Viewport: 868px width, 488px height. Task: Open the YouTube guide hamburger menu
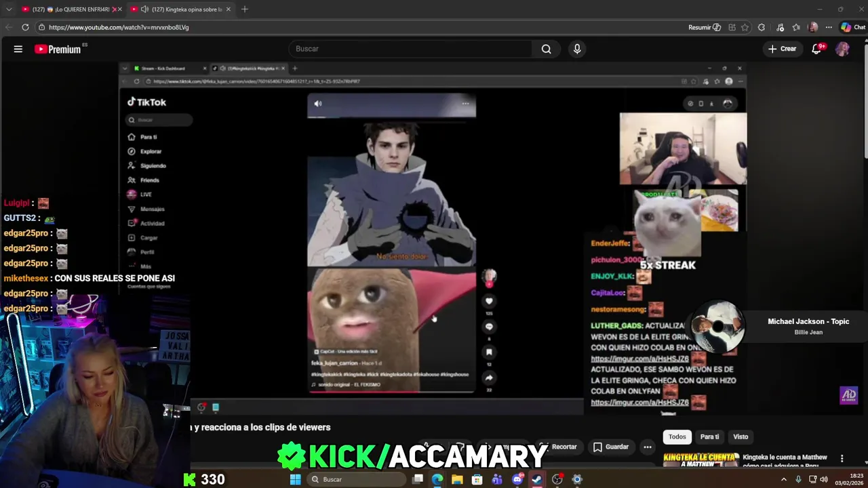(x=18, y=49)
